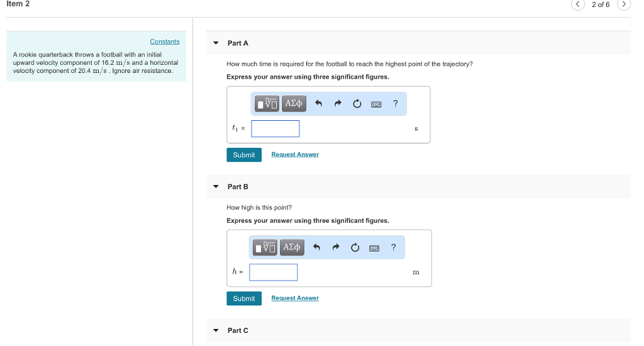Reset the Part A answer field

[357, 104]
